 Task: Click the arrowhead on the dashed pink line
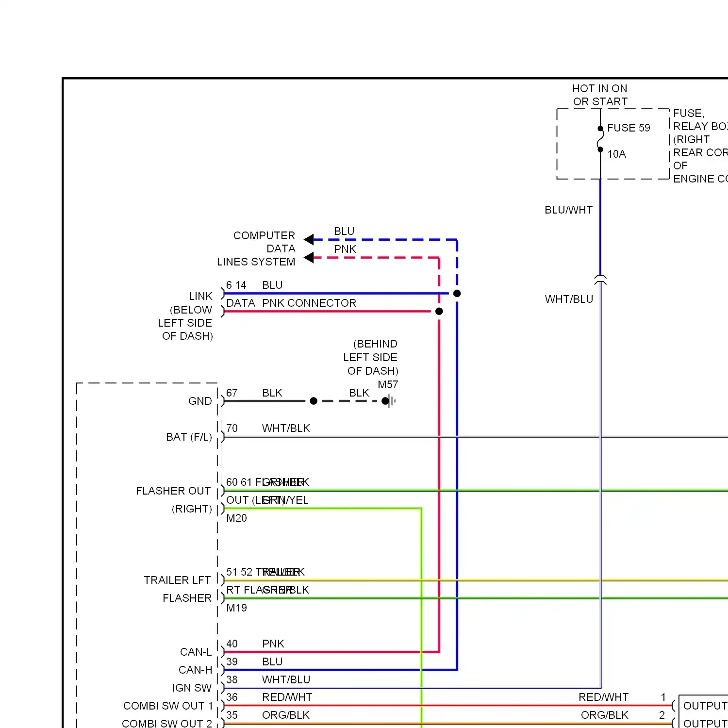[309, 258]
